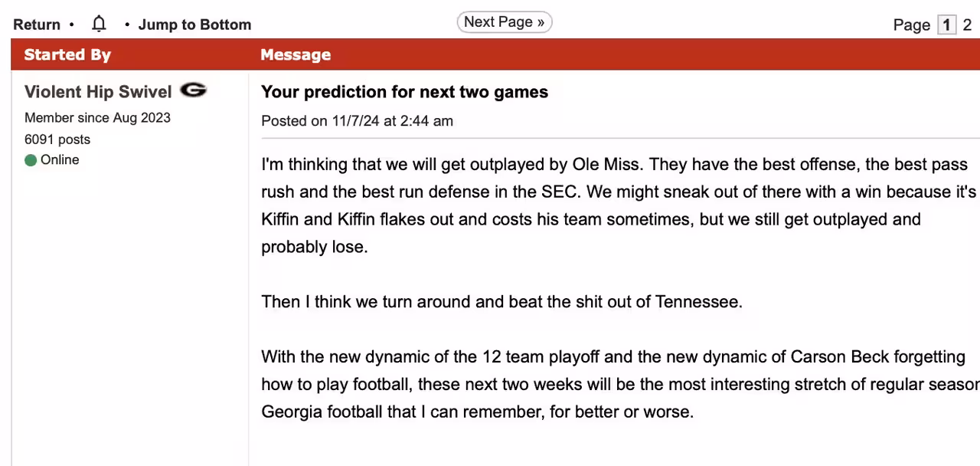This screenshot has width=980, height=466.
Task: Open Violent Hip Swivel's profile
Action: click(98, 92)
